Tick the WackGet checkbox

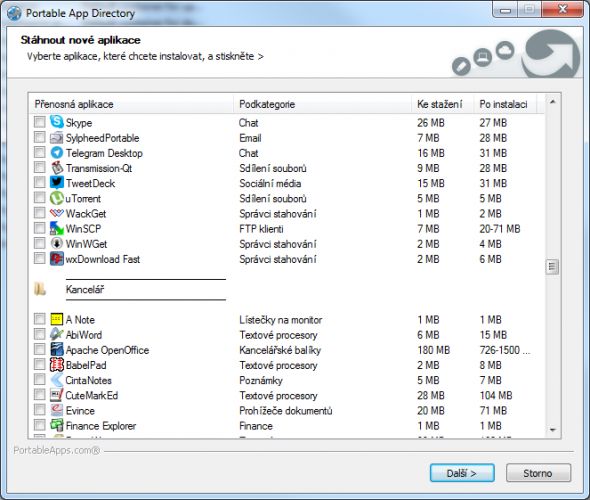coord(40,213)
